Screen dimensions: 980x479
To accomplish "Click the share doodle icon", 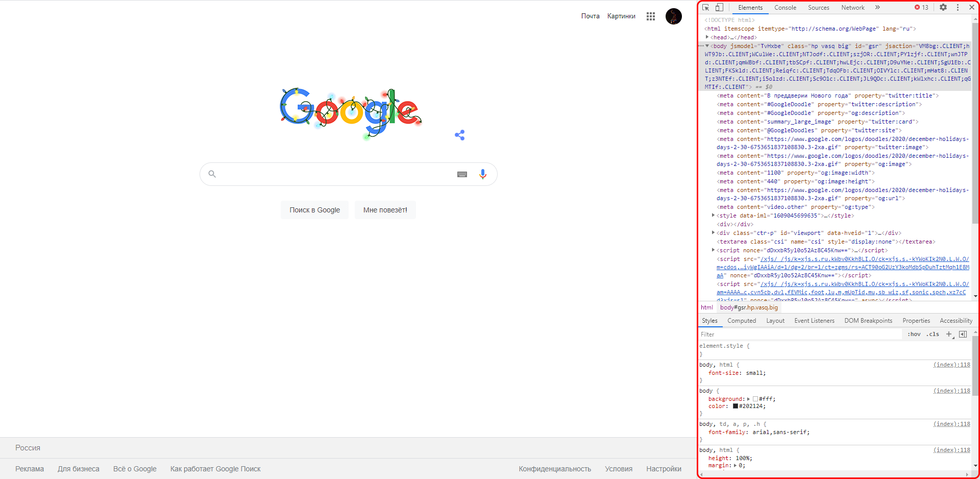I will 459,135.
